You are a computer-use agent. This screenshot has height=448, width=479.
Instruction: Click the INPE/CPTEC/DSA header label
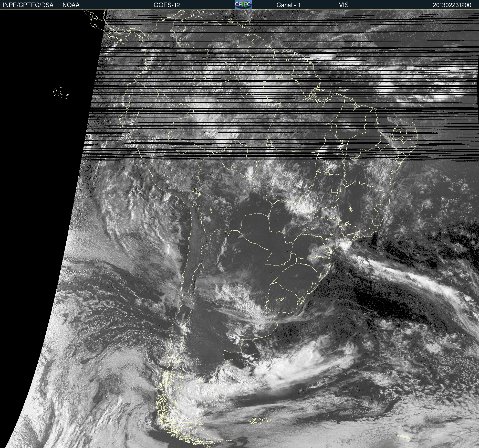click(x=28, y=5)
